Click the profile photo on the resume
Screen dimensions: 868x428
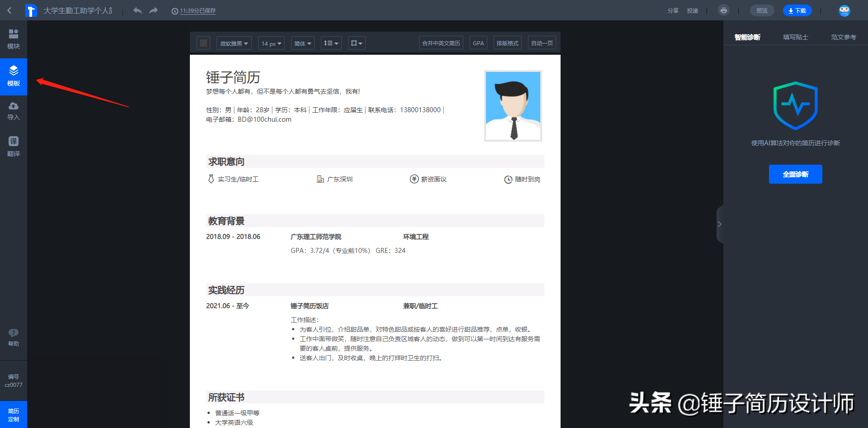pos(513,106)
